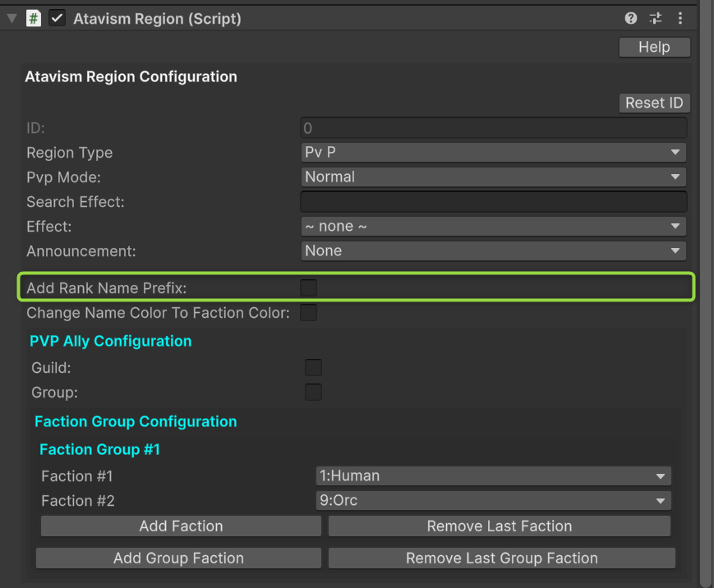
Task: Open the component three-dot options menu
Action: click(x=680, y=18)
